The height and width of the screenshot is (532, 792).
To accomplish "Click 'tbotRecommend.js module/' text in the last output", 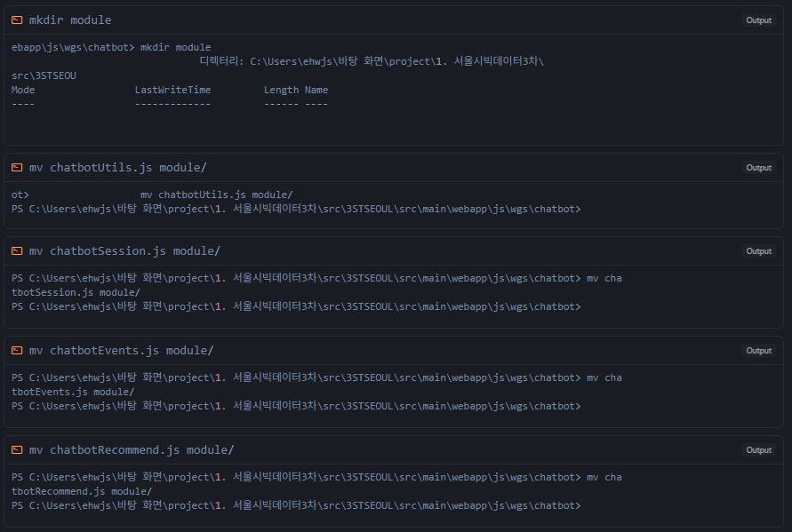I will [82, 491].
